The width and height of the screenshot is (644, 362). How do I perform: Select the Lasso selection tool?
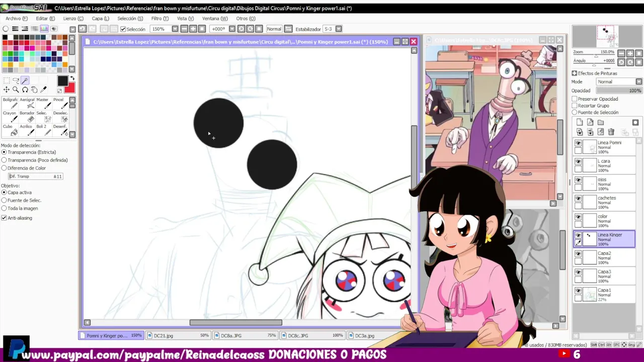pos(16,80)
